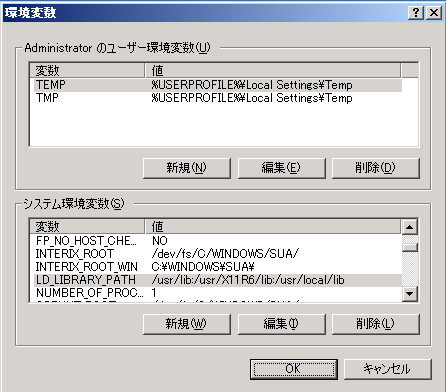The height and width of the screenshot is (392, 446).
Task: Confirm with the OK button
Action: pyautogui.click(x=294, y=369)
